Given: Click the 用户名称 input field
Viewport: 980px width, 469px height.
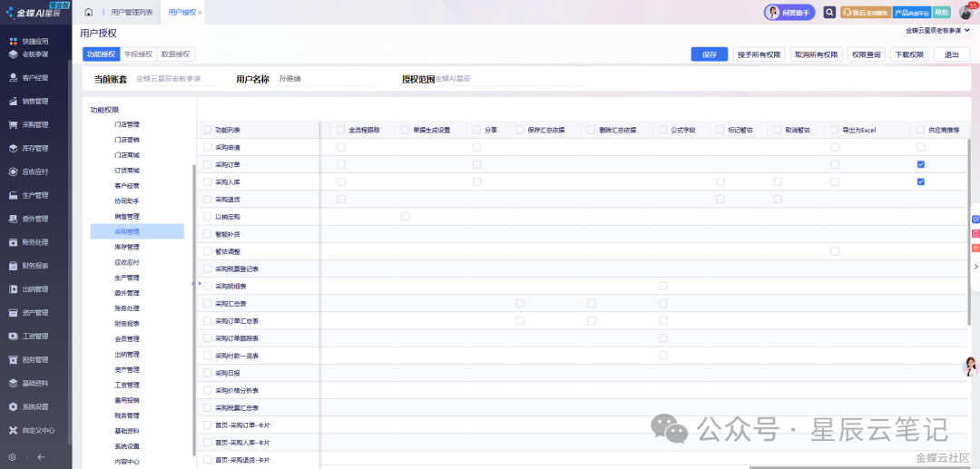Looking at the screenshot, I should tap(327, 79).
